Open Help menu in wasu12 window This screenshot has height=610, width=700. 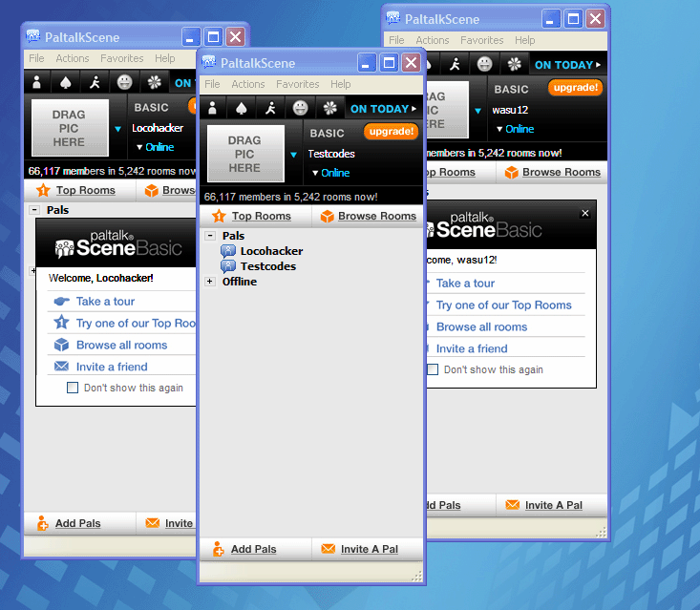click(524, 40)
